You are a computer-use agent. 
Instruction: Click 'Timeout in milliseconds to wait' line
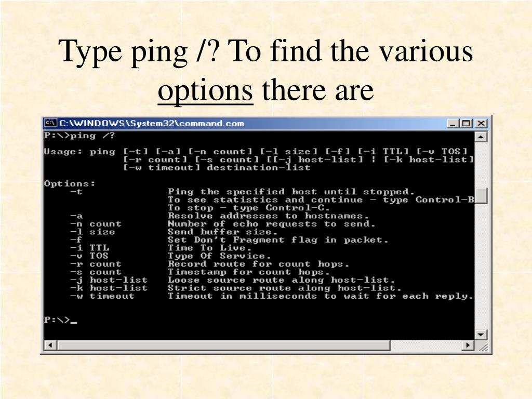320,296
